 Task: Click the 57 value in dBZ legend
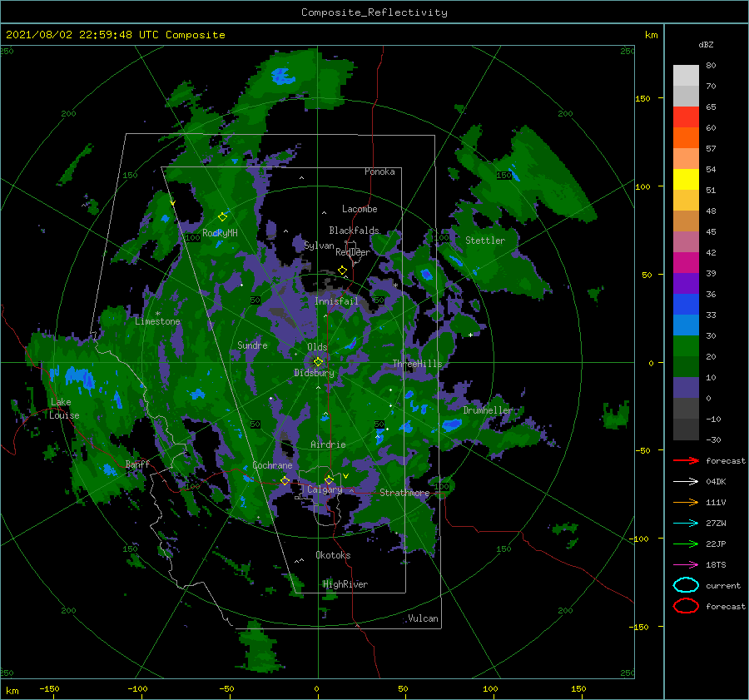tap(711, 148)
